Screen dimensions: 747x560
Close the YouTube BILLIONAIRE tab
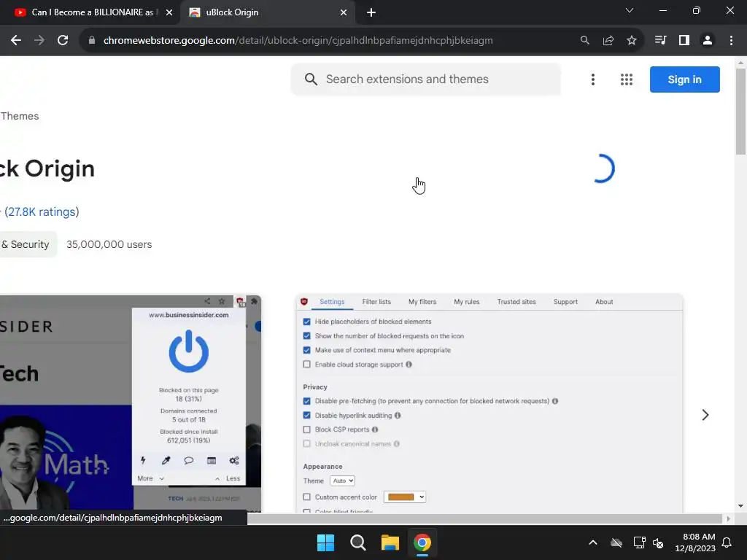pyautogui.click(x=169, y=12)
